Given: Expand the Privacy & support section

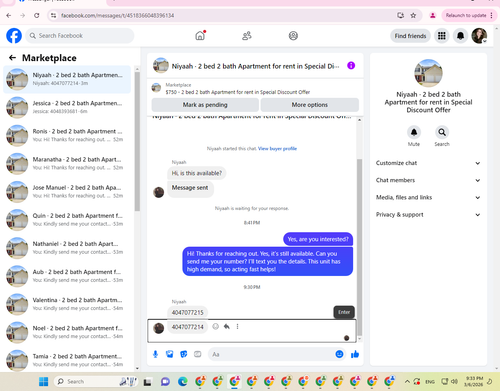Looking at the screenshot, I should point(428,215).
